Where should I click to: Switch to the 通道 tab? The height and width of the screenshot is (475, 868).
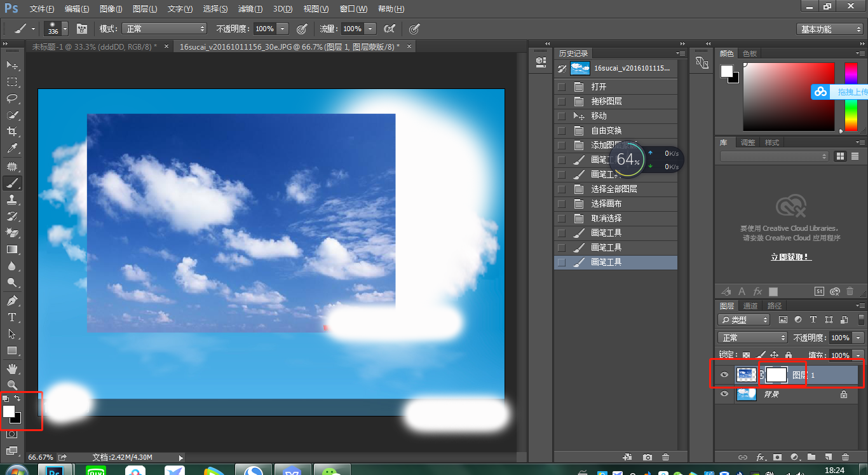[750, 306]
